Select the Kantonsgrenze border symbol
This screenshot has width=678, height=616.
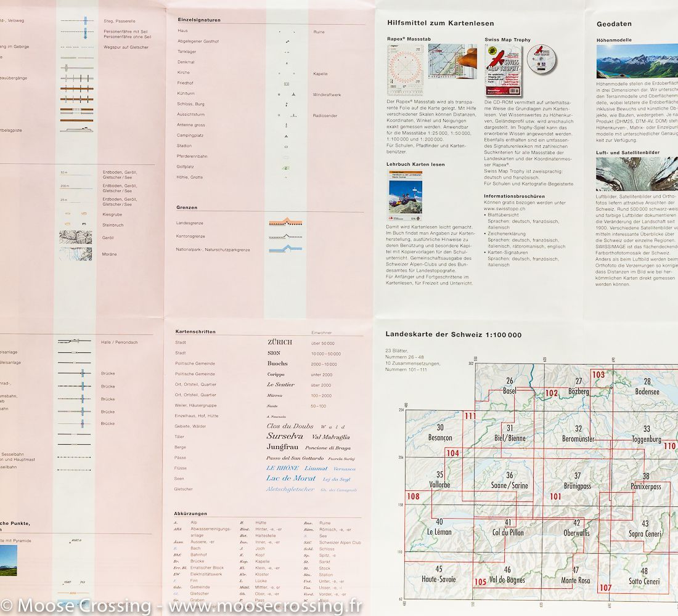(285, 236)
